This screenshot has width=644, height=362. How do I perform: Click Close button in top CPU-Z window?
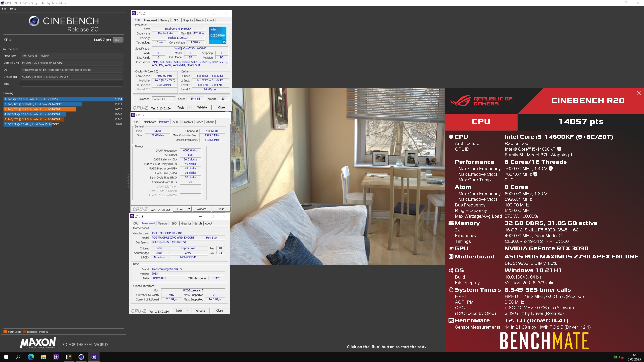[221, 107]
